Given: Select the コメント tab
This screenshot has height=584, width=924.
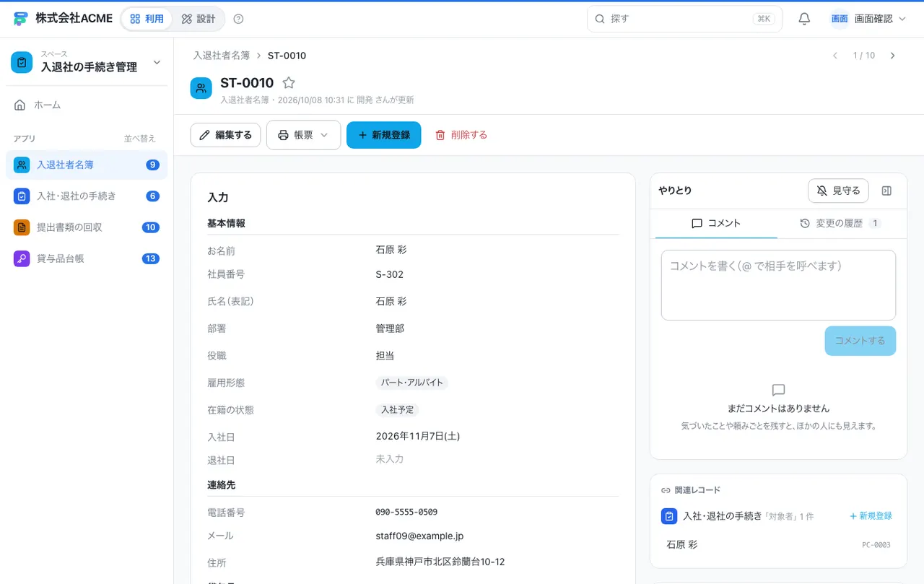Looking at the screenshot, I should click(x=716, y=224).
